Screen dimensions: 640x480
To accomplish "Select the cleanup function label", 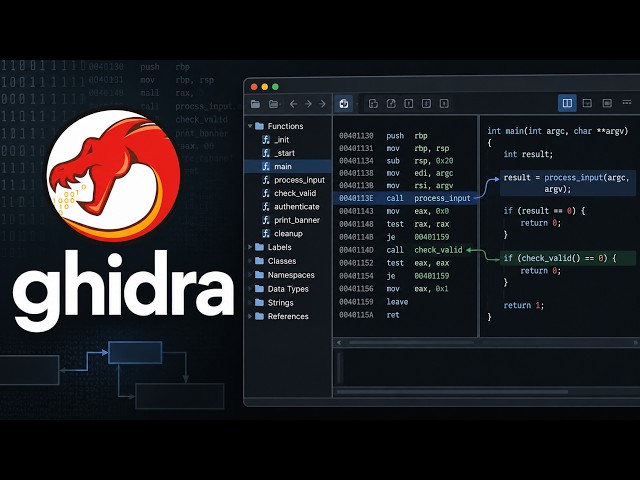I will point(289,234).
